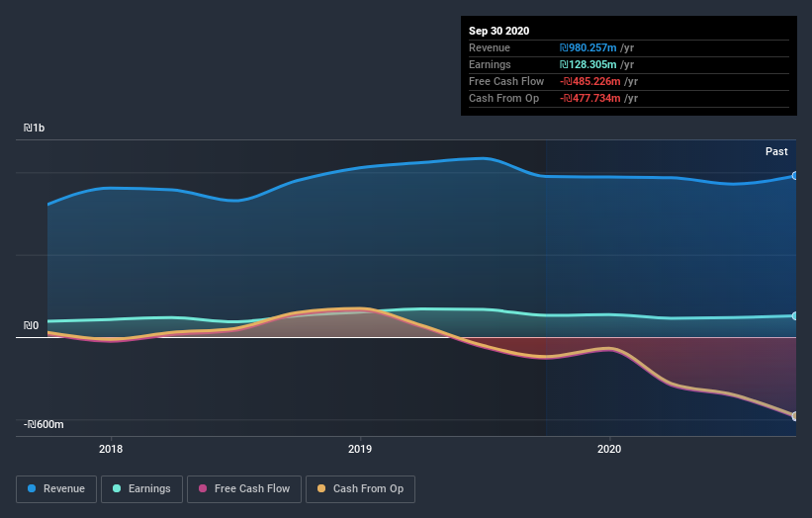This screenshot has height=518, width=812.
Task: Click the 2020 x-axis label
Action: [609, 449]
